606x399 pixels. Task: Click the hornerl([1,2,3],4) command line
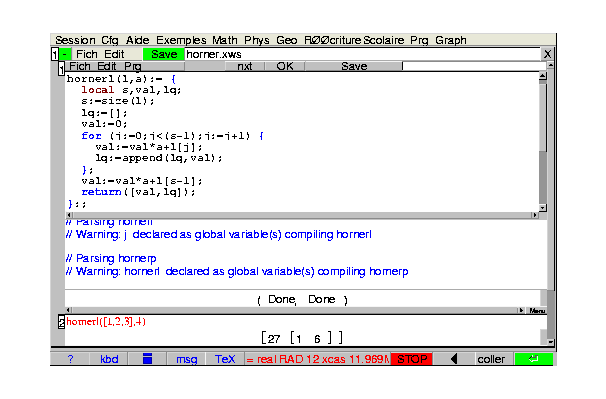(x=106, y=322)
